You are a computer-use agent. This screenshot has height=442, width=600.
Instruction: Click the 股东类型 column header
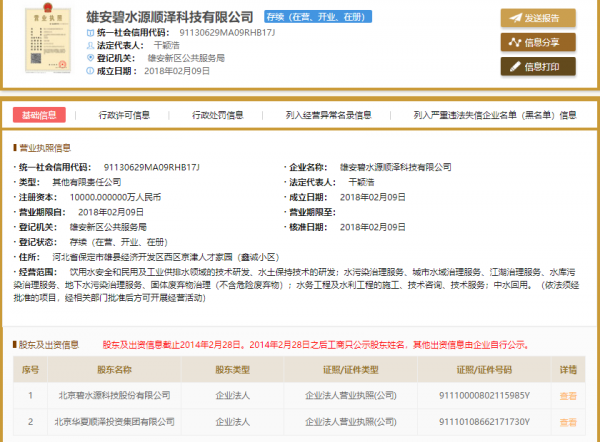click(x=232, y=370)
